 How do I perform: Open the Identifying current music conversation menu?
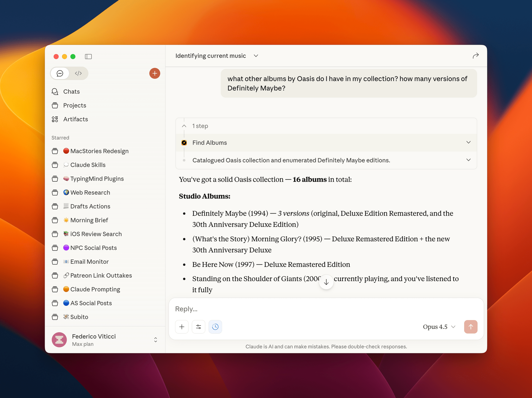(256, 56)
